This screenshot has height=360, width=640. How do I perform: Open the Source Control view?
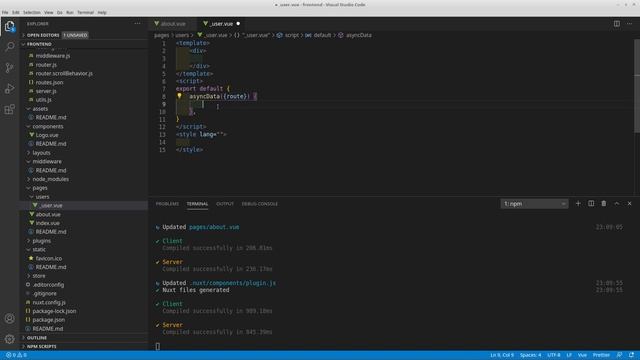(x=9, y=68)
